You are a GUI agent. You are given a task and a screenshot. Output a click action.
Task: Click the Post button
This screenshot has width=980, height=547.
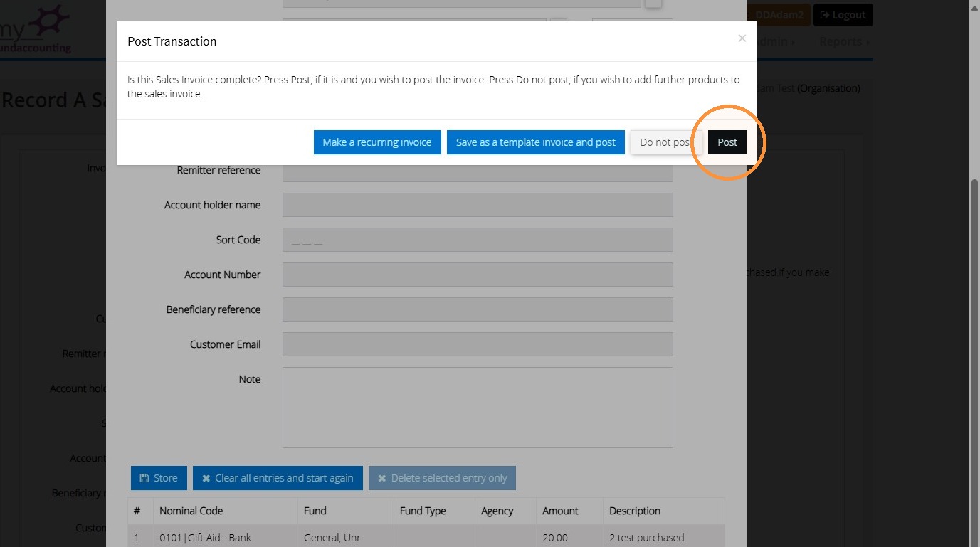(x=727, y=142)
